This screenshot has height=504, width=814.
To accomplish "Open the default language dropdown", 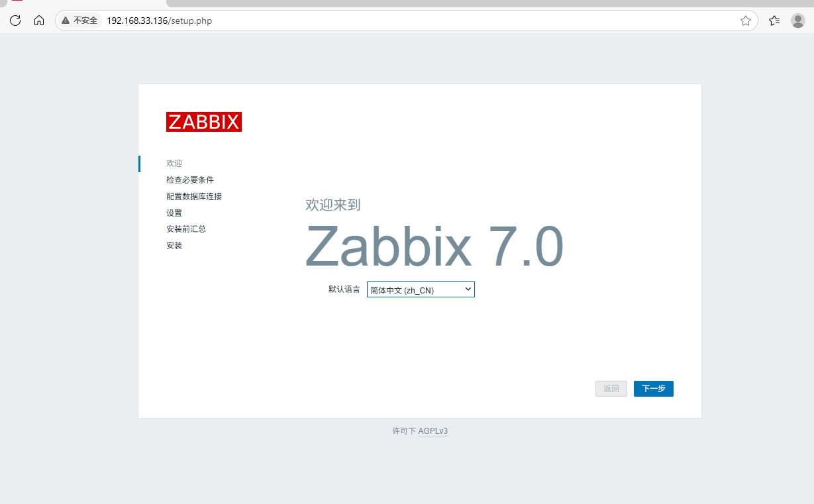I will tap(421, 289).
